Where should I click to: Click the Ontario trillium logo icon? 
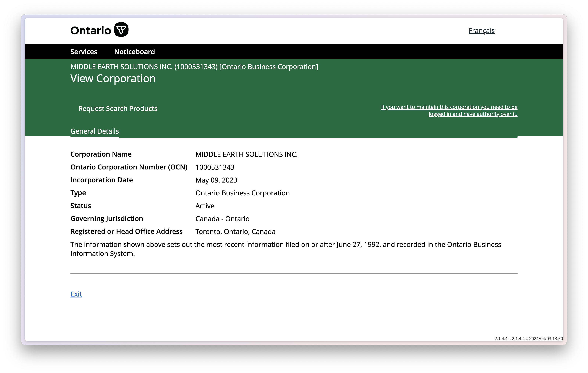pos(121,30)
